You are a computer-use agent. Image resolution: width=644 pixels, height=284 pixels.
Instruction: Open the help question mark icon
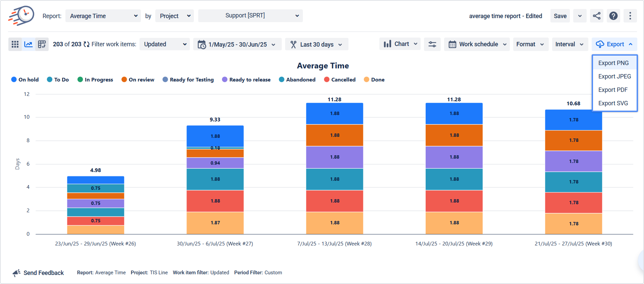(x=613, y=16)
